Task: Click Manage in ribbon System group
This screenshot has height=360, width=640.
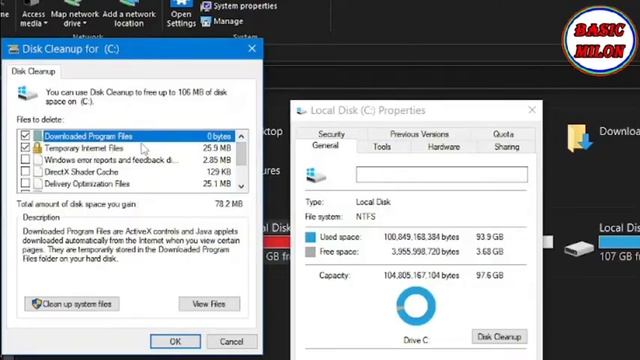Action: pos(228,21)
